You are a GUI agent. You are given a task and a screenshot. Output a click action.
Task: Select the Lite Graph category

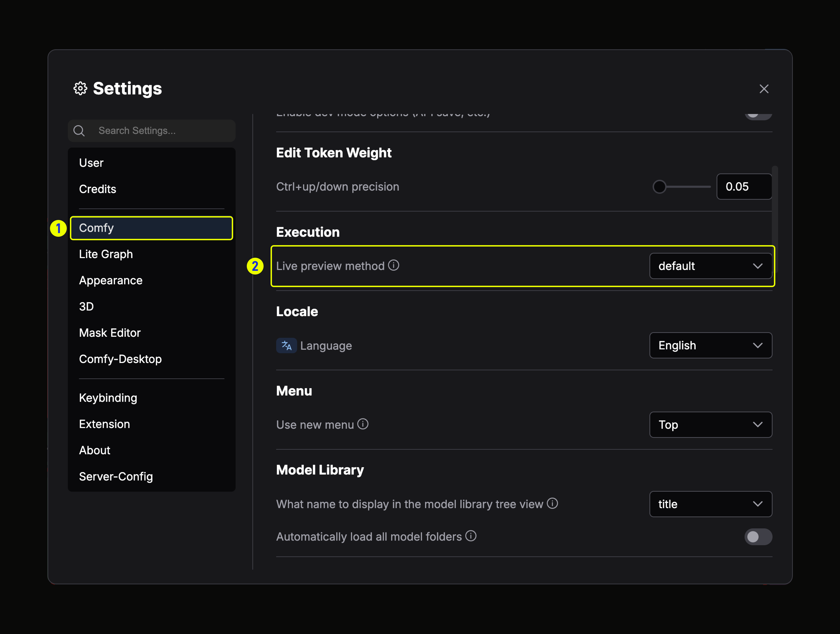point(106,254)
